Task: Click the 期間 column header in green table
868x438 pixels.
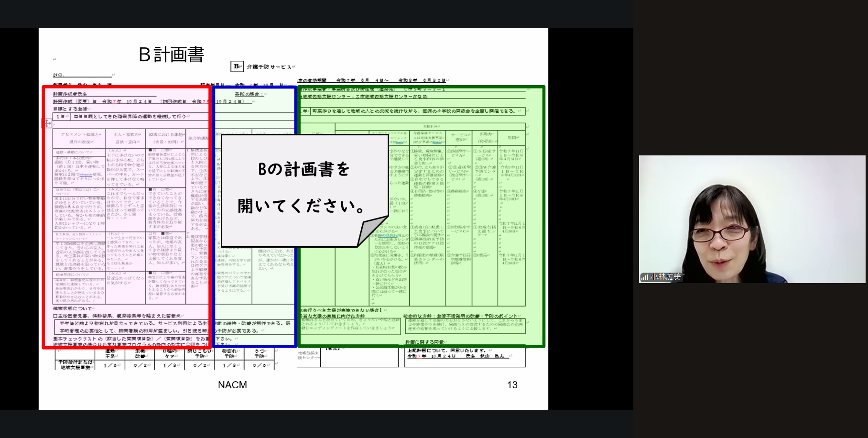Action: [511, 138]
